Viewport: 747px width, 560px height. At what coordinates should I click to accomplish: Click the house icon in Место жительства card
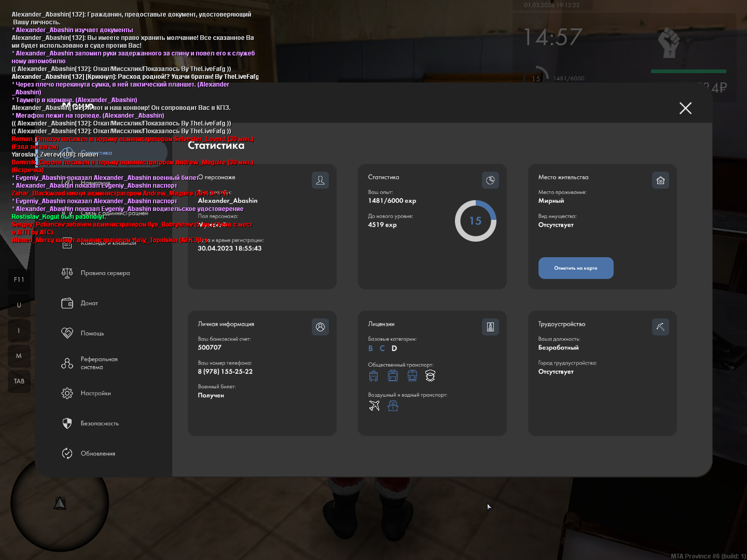660,180
